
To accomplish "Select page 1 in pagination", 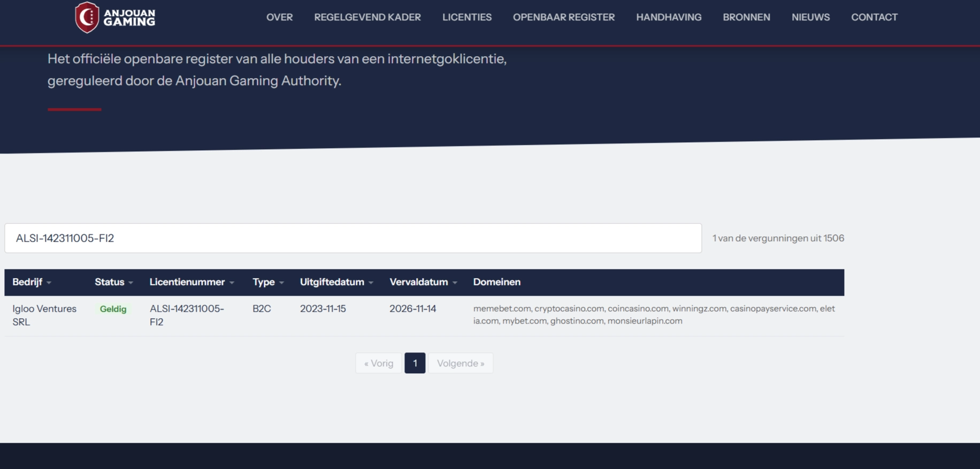I will pos(415,363).
